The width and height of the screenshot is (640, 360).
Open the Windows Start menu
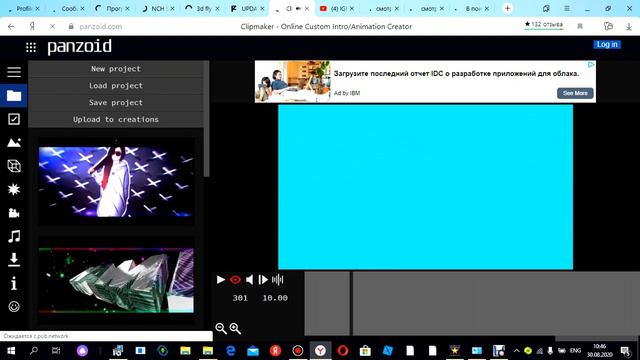(11, 351)
